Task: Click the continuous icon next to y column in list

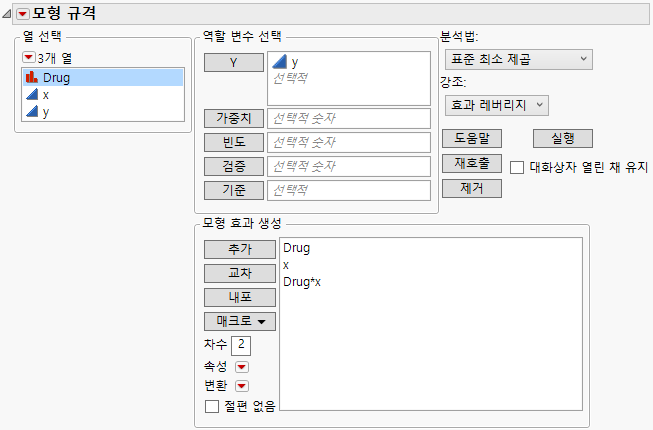Action: [32, 112]
